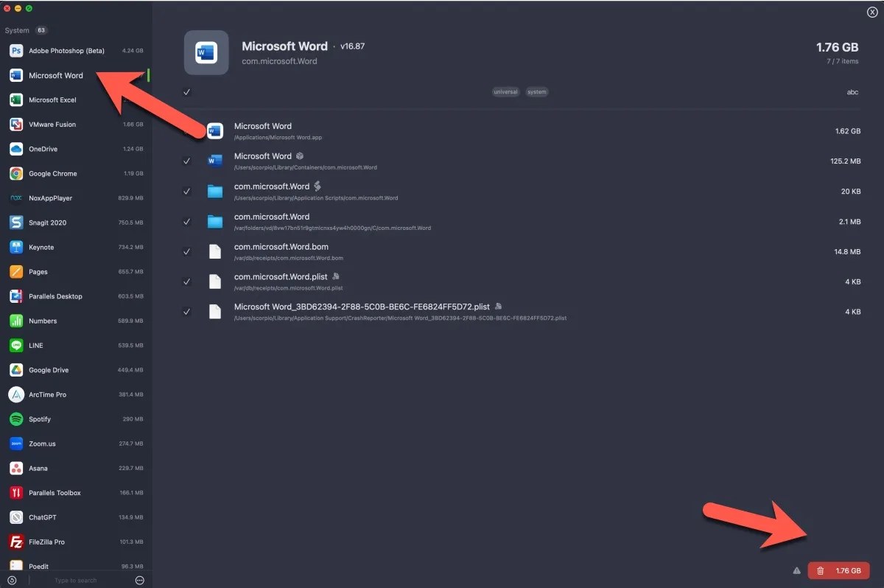The width and height of the screenshot is (884, 588).
Task: Select Pages in the sidebar
Action: coord(76,272)
